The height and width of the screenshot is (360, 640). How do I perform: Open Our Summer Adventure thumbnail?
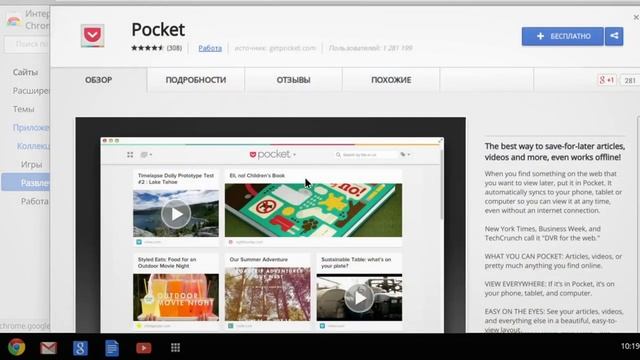(268, 294)
